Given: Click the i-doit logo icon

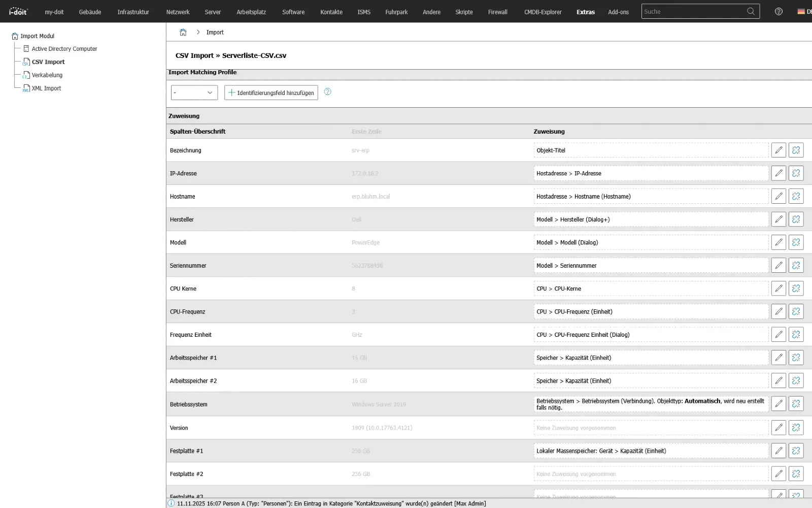Looking at the screenshot, I should click(17, 11).
